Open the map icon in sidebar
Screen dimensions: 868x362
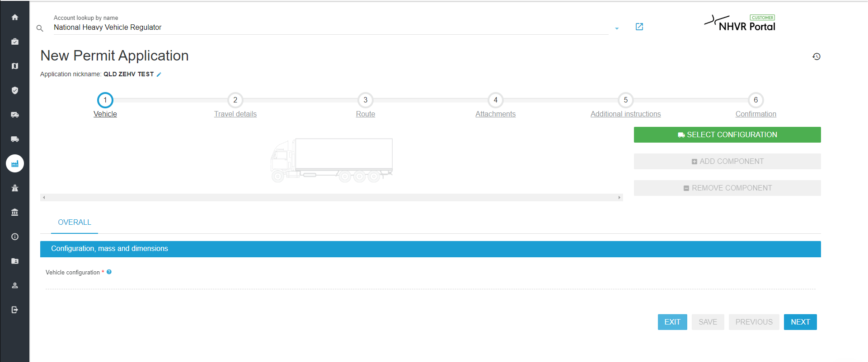(15, 66)
